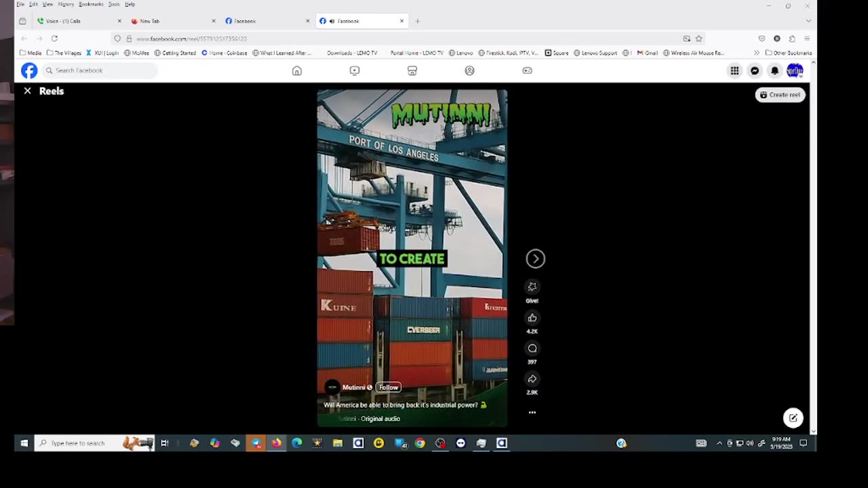Open the Groups icon in Facebook header
This screenshot has width=868, height=488.
pyautogui.click(x=469, y=70)
